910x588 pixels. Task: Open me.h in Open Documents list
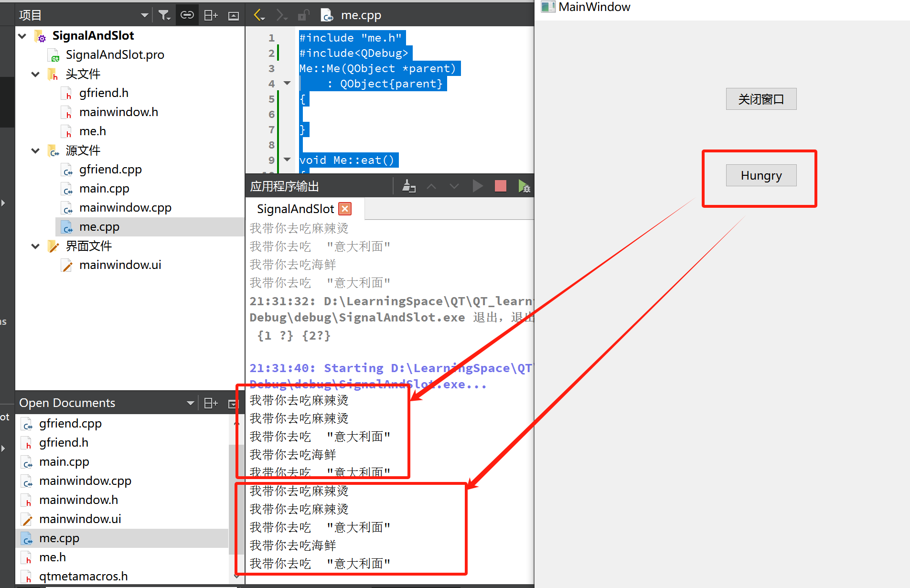pyautogui.click(x=53, y=557)
